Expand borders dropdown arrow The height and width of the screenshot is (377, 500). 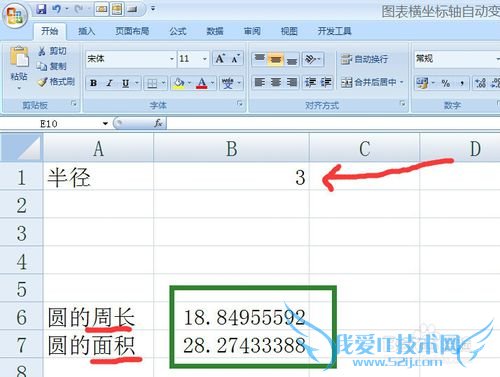point(164,83)
